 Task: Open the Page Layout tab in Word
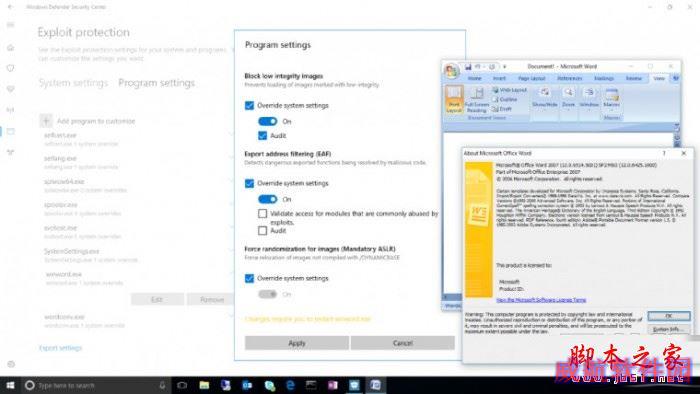(x=532, y=79)
